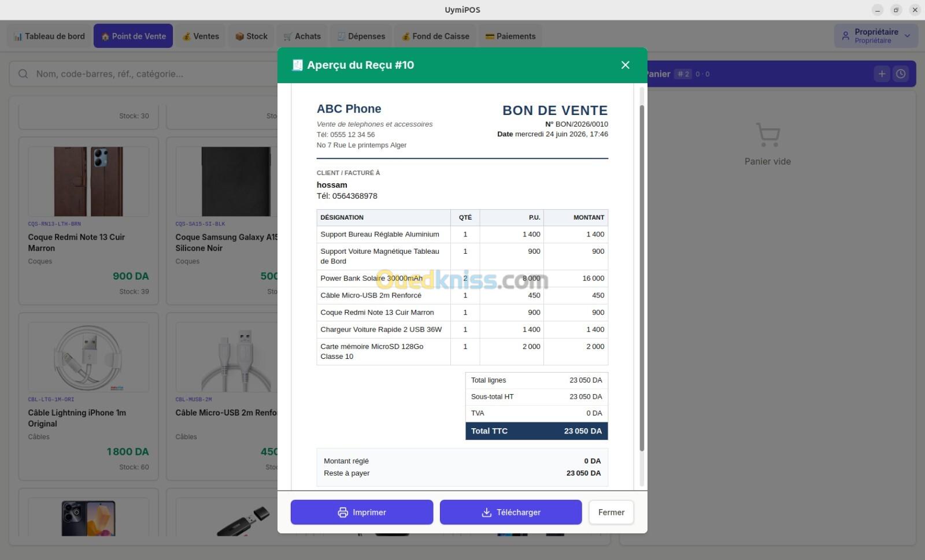
Task: Select Câble Lightning iPhone 1m Original image
Action: (x=88, y=357)
